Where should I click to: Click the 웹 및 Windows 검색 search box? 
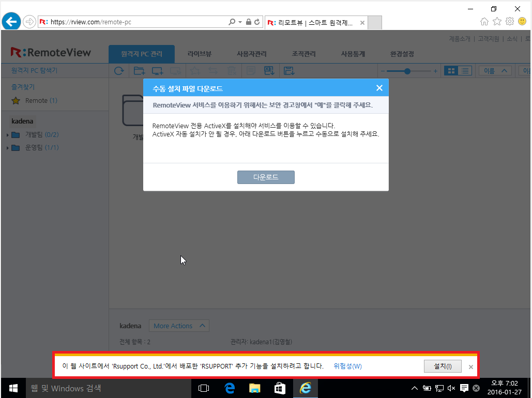109,388
